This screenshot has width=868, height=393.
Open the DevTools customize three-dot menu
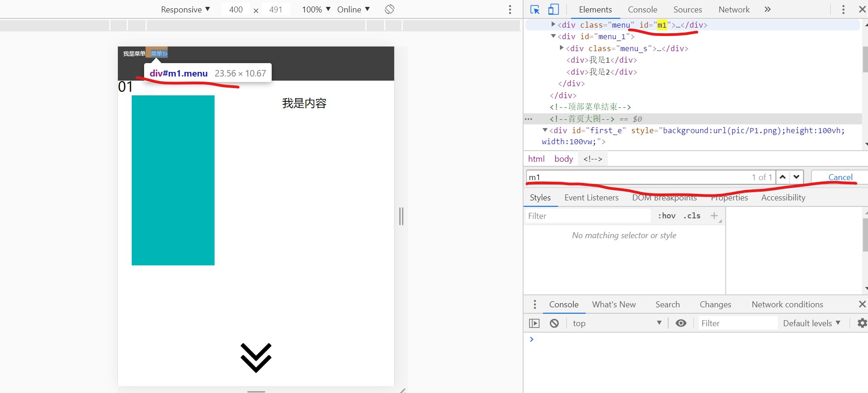point(843,10)
